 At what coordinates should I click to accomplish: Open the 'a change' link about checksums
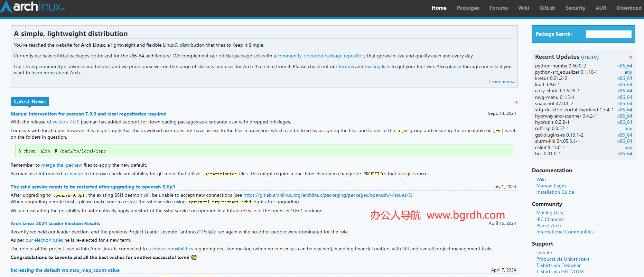click(73, 174)
